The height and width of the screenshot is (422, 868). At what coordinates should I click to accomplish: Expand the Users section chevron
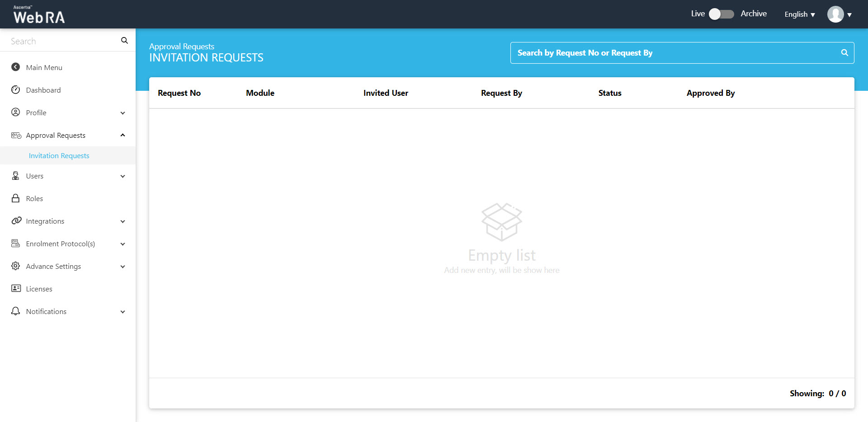pos(123,176)
